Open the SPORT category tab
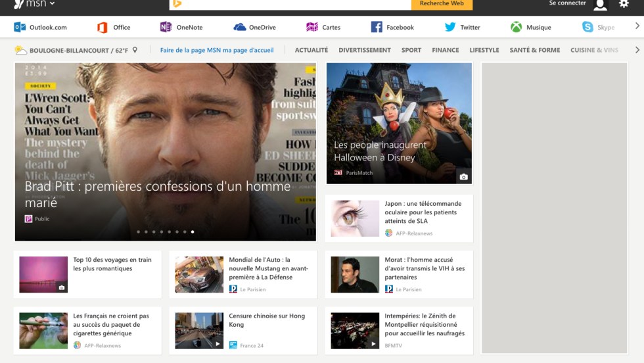This screenshot has width=644, height=363. [x=411, y=50]
